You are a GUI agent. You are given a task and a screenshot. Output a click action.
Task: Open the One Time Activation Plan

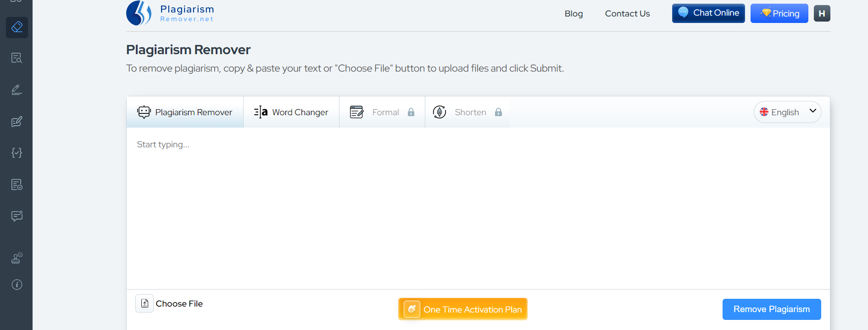(x=463, y=309)
